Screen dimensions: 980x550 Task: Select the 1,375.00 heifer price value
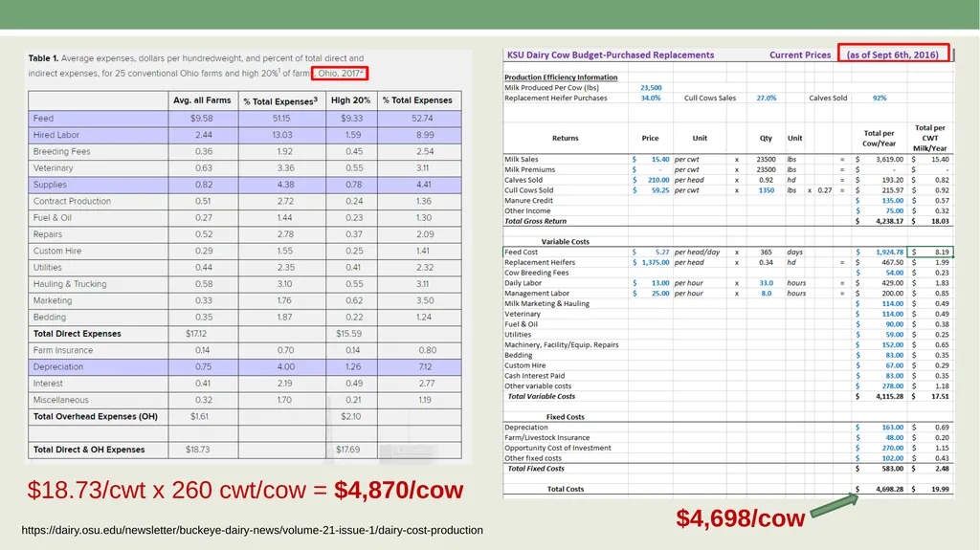coord(655,262)
